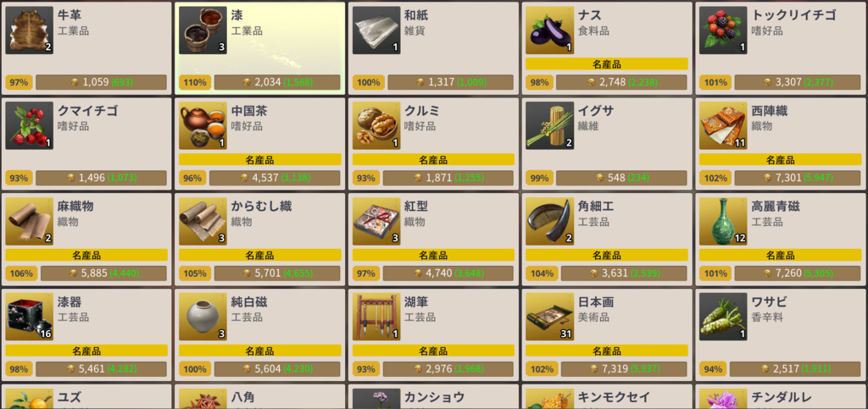Click the 名産品 banner under 純白磁

coord(259,351)
